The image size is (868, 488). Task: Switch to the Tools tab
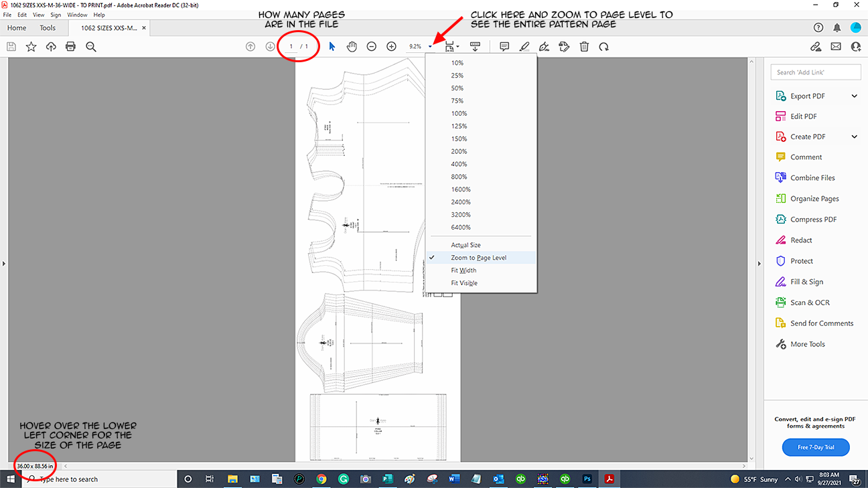pyautogui.click(x=48, y=28)
